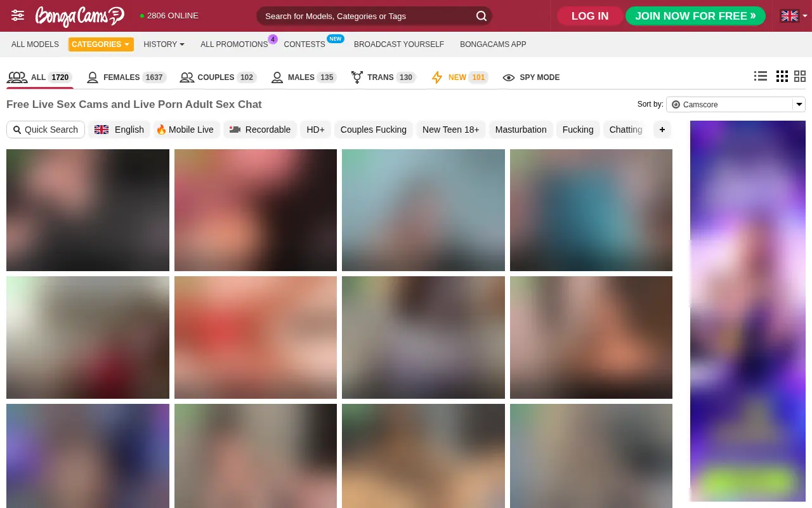Toggle the Chatting filter tag
The image size is (812, 508).
[x=625, y=130]
